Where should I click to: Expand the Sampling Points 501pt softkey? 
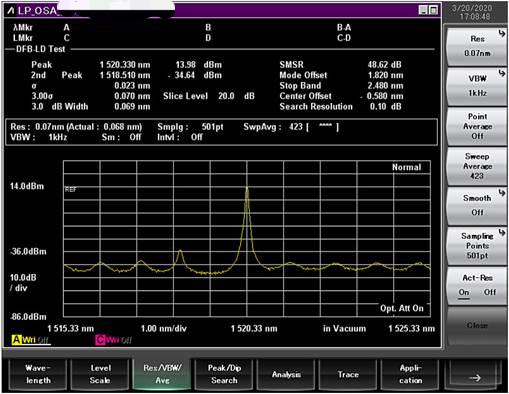pyautogui.click(x=477, y=246)
